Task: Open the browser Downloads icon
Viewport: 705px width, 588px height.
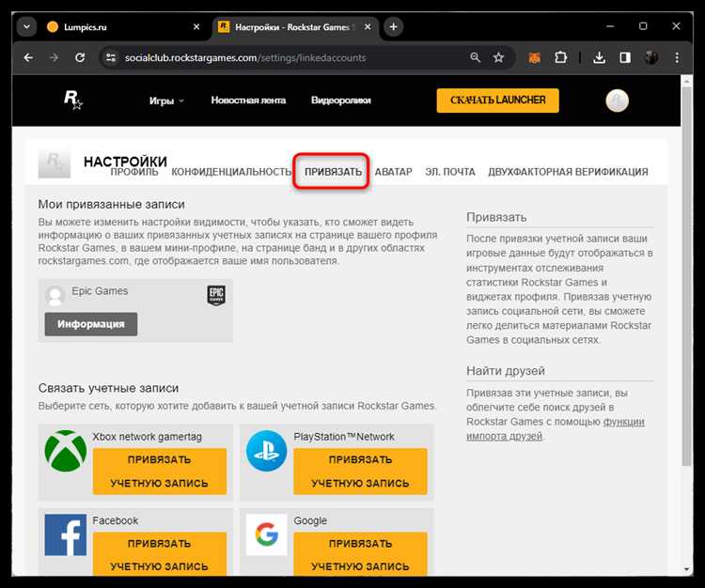Action: pyautogui.click(x=599, y=57)
